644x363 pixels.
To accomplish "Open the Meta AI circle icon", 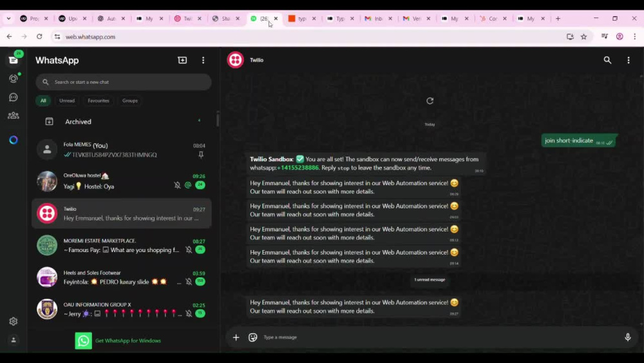I will click(13, 140).
